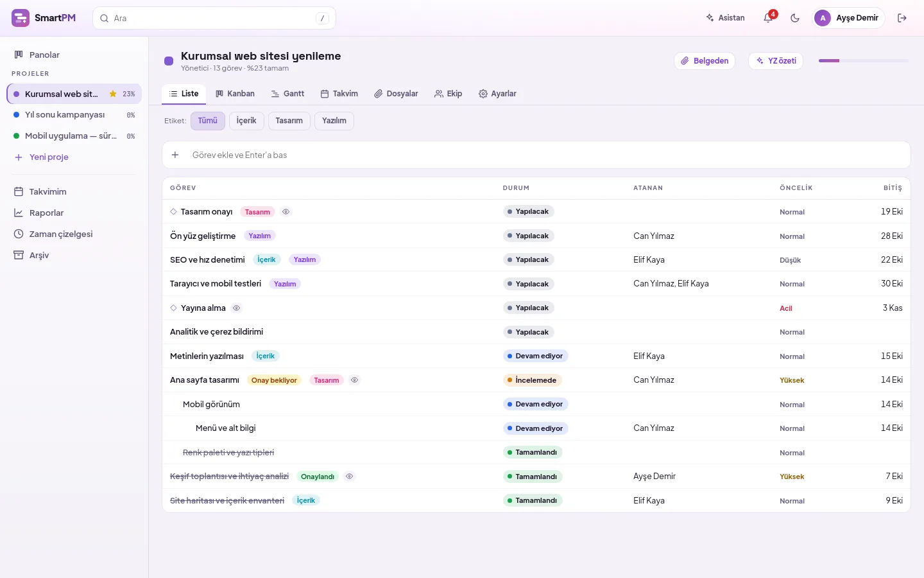Open the Asistan assistant
The height and width of the screenshot is (578, 924).
pyautogui.click(x=725, y=18)
